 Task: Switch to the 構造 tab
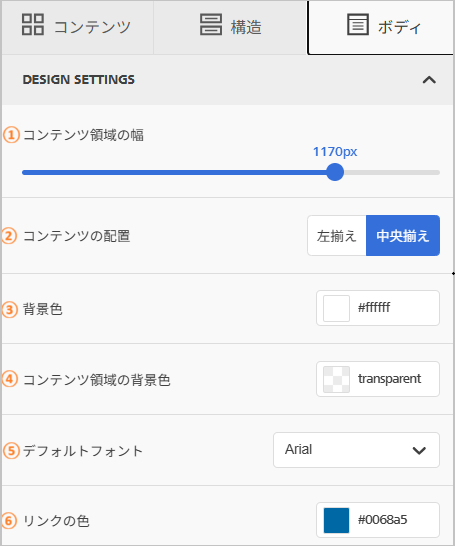click(230, 28)
